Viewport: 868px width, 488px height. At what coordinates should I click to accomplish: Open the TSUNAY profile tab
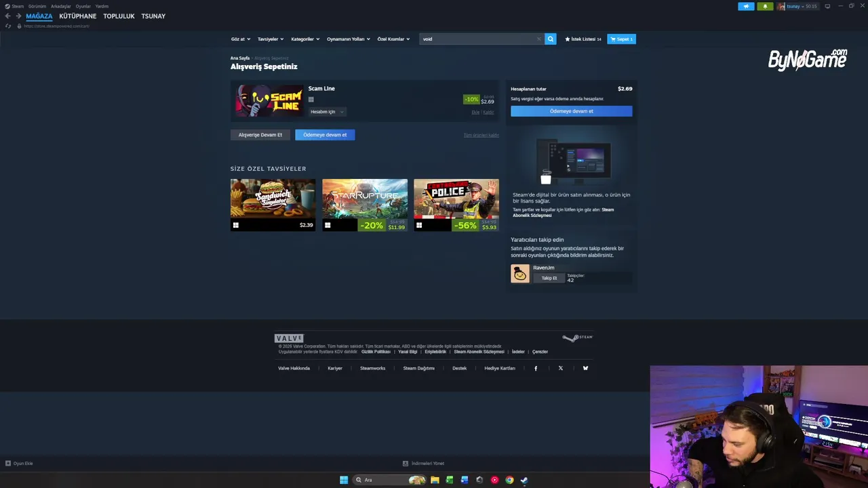tap(153, 16)
